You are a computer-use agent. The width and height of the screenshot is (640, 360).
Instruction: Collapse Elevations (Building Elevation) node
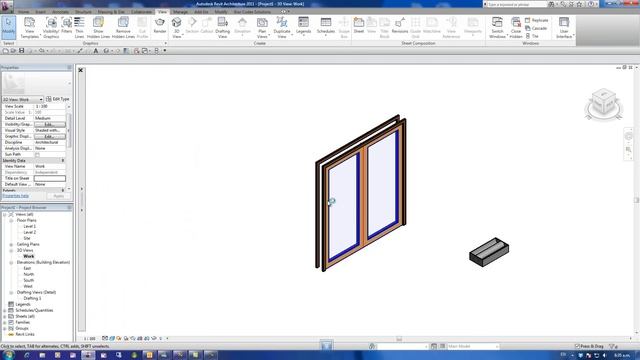click(x=11, y=262)
